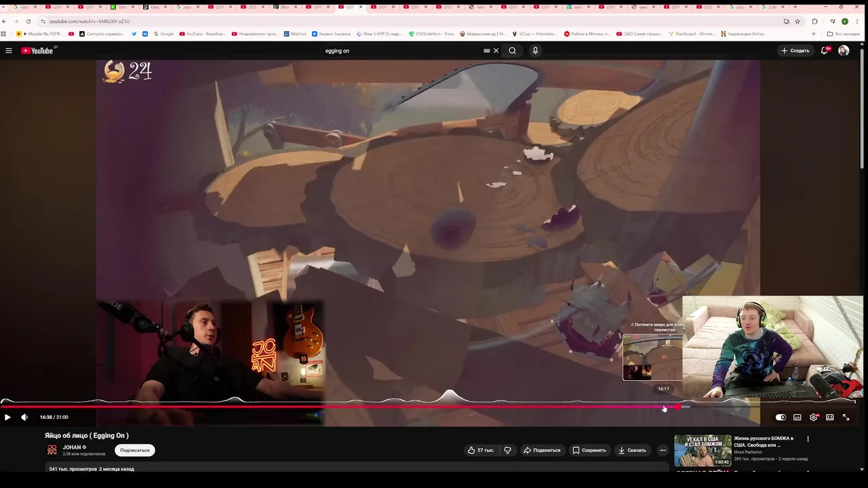Open the on-screen keyboard icon in search
Screen dimensions: 868x488
(x=486, y=51)
